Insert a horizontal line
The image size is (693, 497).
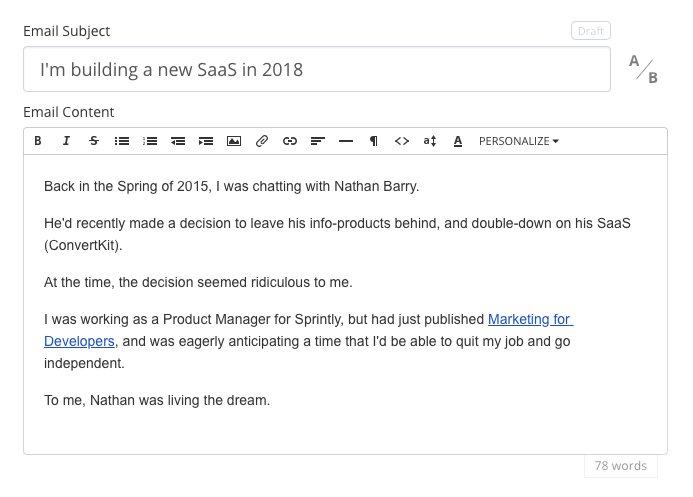[x=346, y=141]
